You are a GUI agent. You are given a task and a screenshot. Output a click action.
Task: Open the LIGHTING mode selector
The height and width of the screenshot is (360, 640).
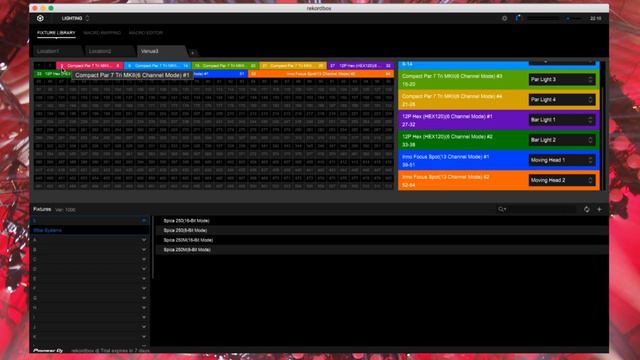[76, 18]
